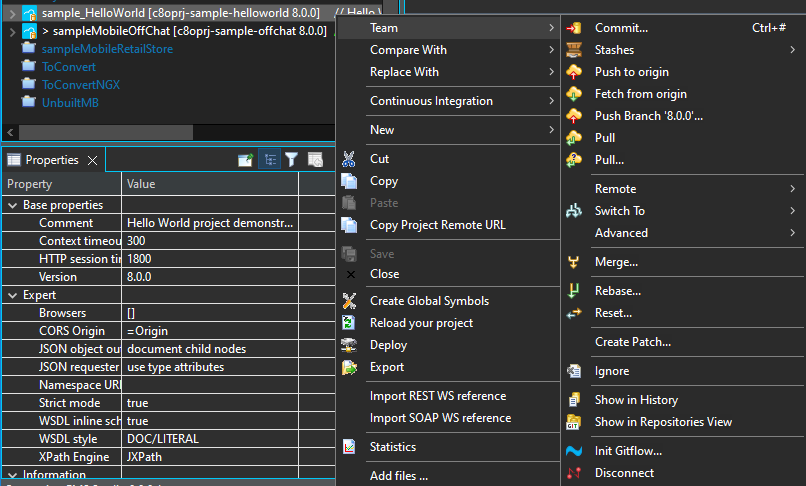Toggle the filter properties funnel icon
The width and height of the screenshot is (806, 486).
[x=292, y=160]
